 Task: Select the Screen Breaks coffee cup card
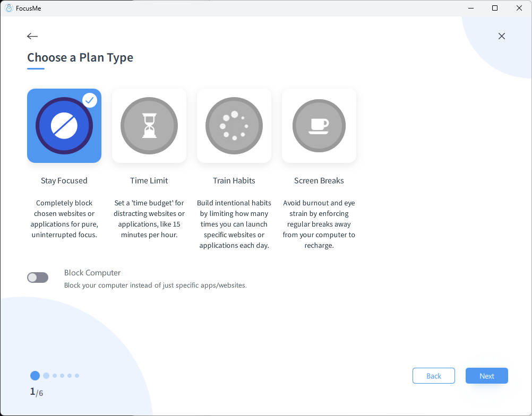(x=319, y=126)
